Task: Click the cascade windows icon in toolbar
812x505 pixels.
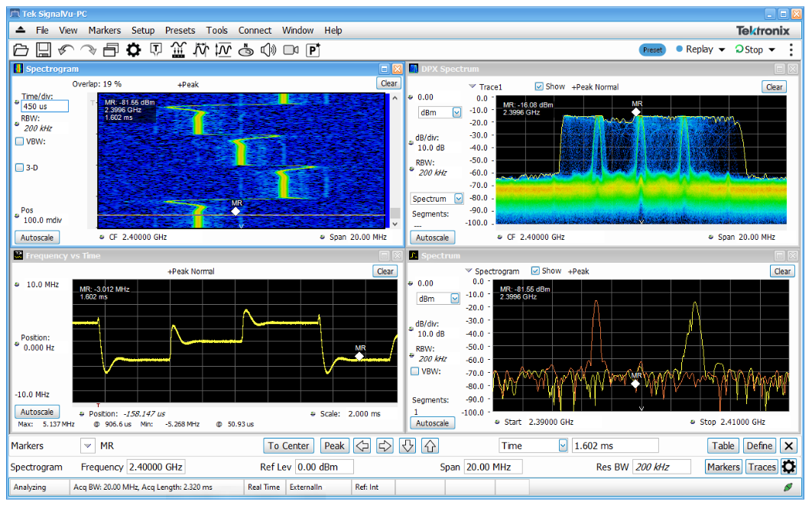Action: [x=112, y=50]
